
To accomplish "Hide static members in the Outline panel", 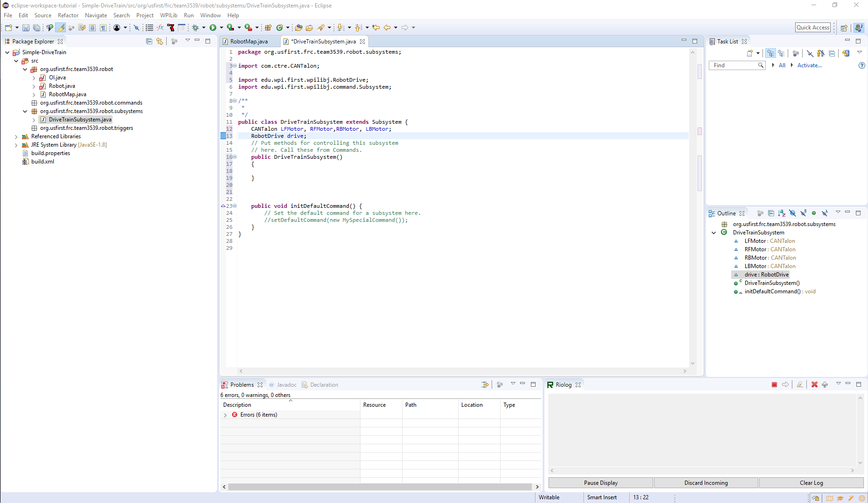I will pos(803,213).
